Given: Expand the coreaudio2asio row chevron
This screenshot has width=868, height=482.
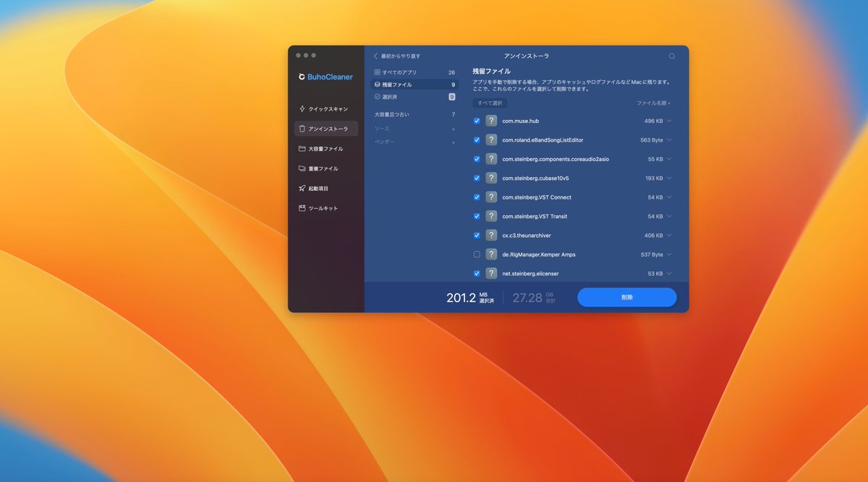Looking at the screenshot, I should (x=670, y=159).
